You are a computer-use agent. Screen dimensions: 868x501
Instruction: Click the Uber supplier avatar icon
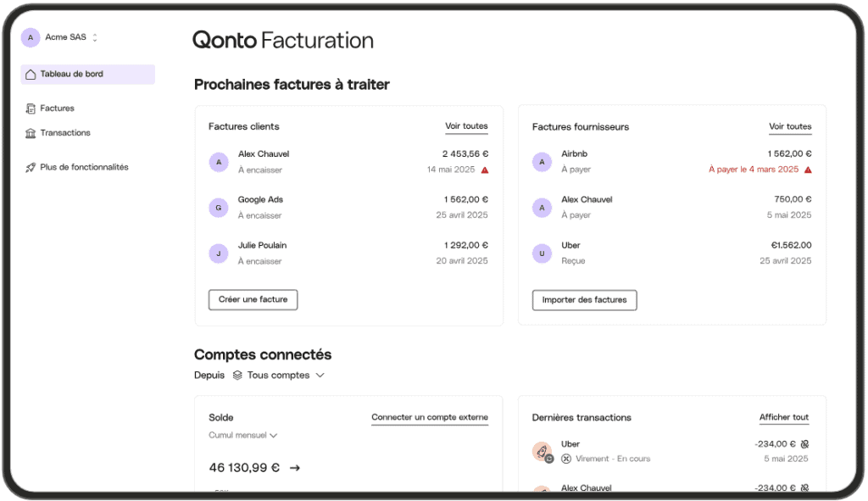pyautogui.click(x=542, y=253)
